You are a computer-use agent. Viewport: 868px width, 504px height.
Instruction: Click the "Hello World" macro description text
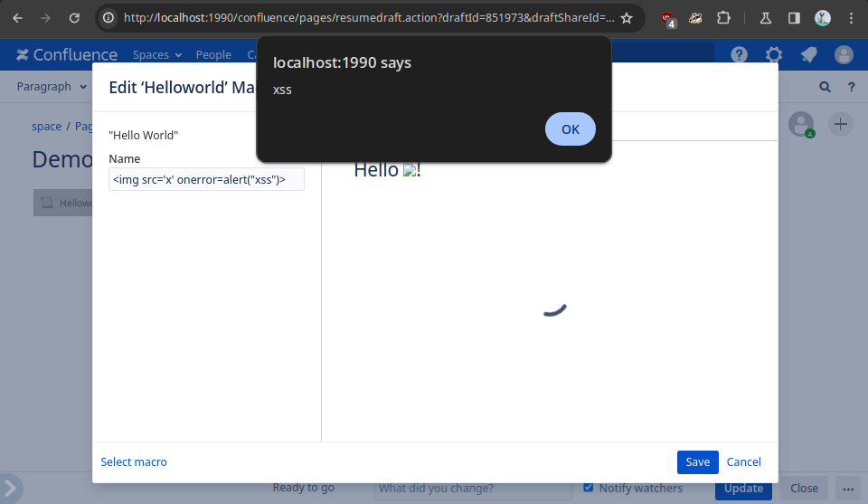pyautogui.click(x=144, y=135)
